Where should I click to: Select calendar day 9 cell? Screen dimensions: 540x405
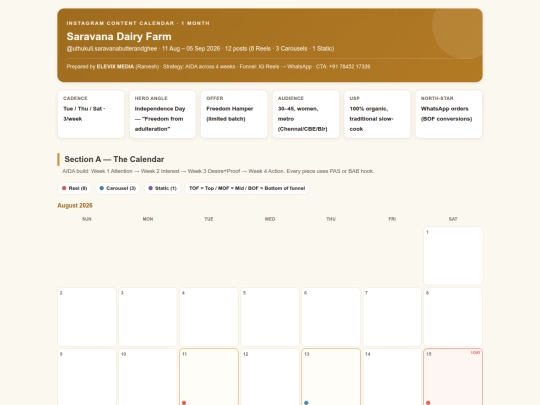pos(87,377)
